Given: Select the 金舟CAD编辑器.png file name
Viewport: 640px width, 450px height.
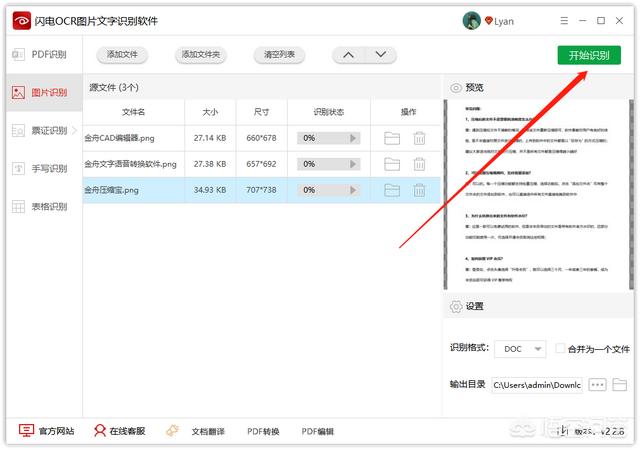Looking at the screenshot, I should pos(120,138).
